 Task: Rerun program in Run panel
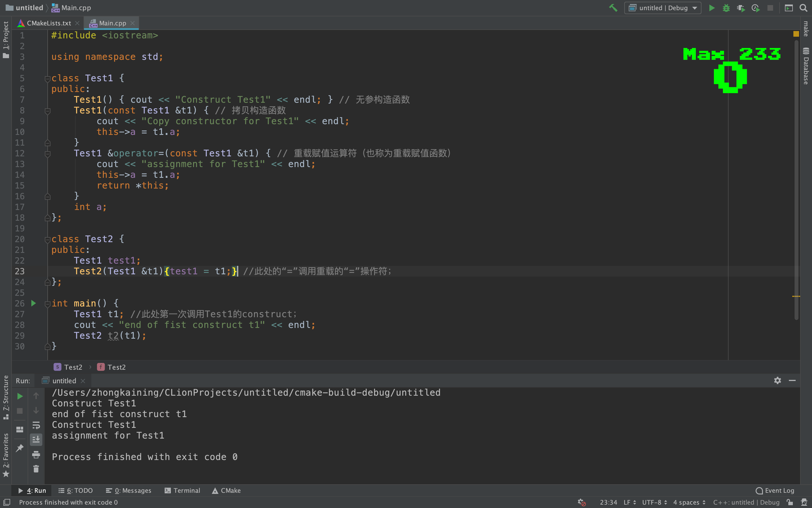tap(20, 397)
